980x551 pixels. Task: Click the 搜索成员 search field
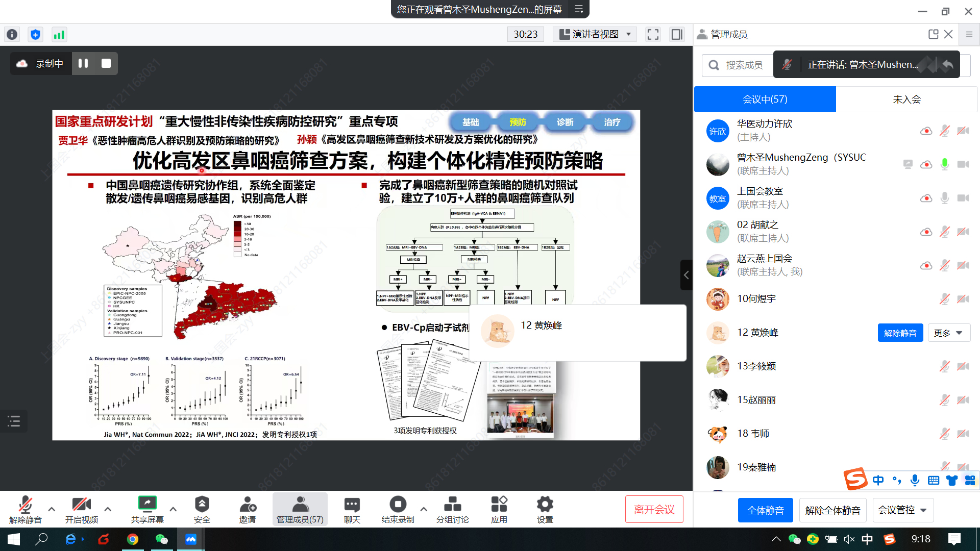pyautogui.click(x=743, y=65)
